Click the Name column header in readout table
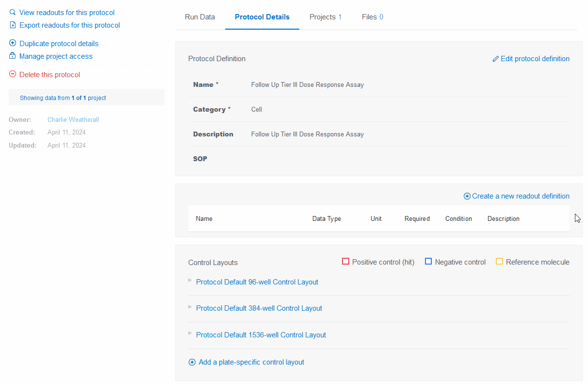Viewport: 588px width, 384px height. pyautogui.click(x=204, y=219)
